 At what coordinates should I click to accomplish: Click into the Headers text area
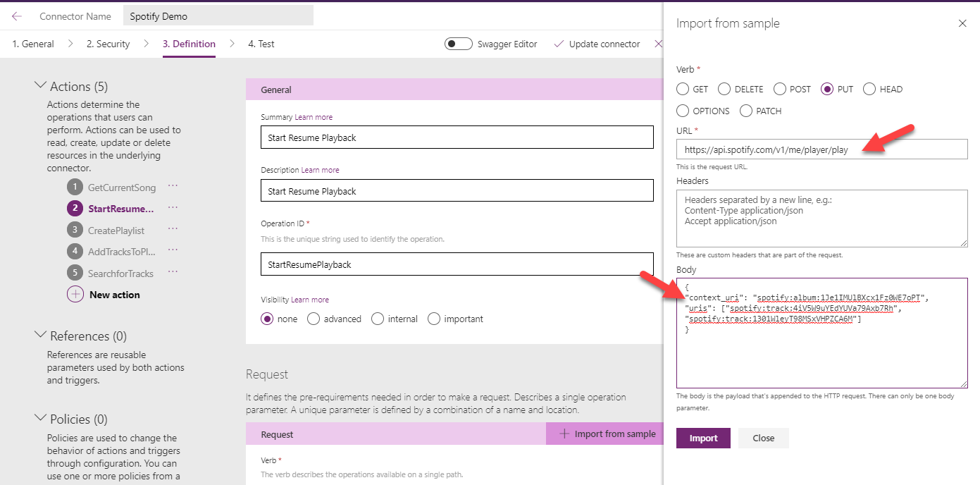821,219
